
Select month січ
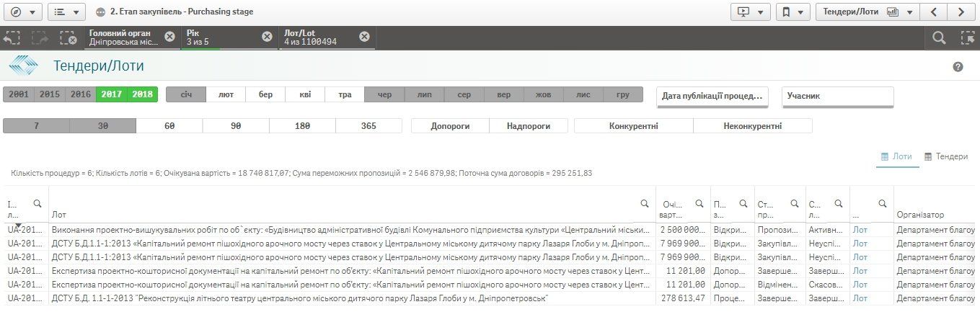coord(186,94)
